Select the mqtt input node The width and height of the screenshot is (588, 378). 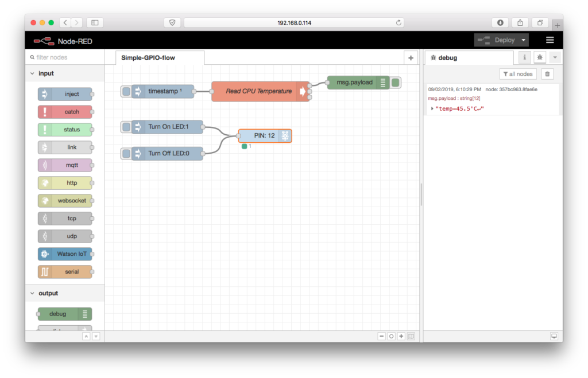tap(65, 165)
